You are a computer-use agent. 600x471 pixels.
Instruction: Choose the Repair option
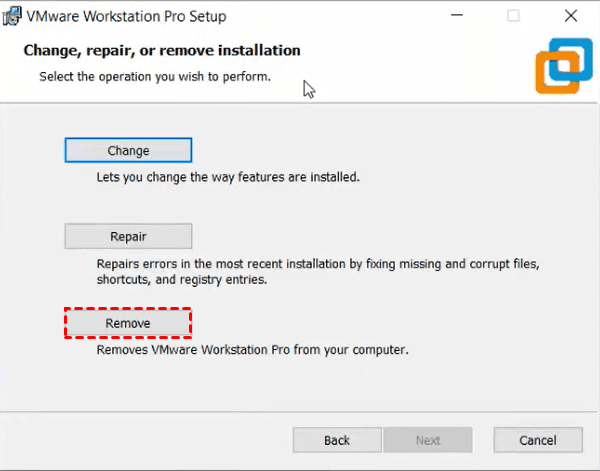[128, 237]
